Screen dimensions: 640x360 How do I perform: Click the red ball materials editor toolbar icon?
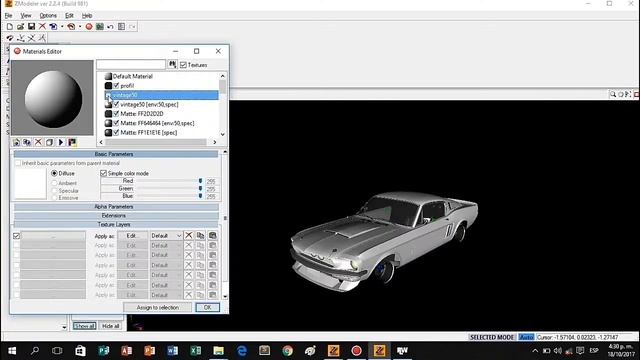pyautogui.click(x=89, y=27)
